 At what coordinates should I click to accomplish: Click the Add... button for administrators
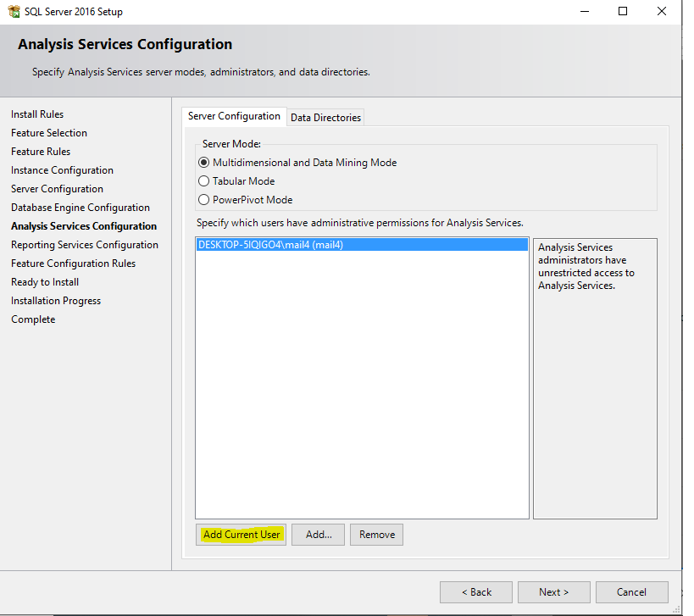pos(318,535)
